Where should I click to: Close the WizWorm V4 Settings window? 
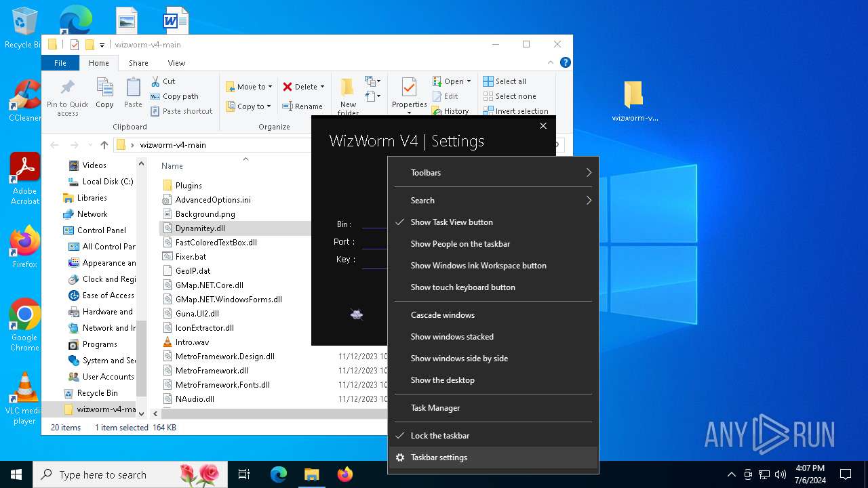pos(543,126)
